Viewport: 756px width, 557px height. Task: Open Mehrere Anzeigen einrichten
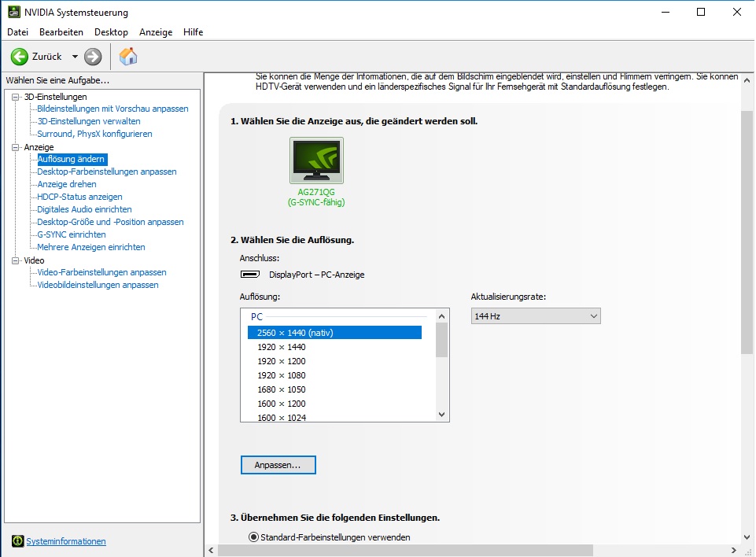coord(91,247)
